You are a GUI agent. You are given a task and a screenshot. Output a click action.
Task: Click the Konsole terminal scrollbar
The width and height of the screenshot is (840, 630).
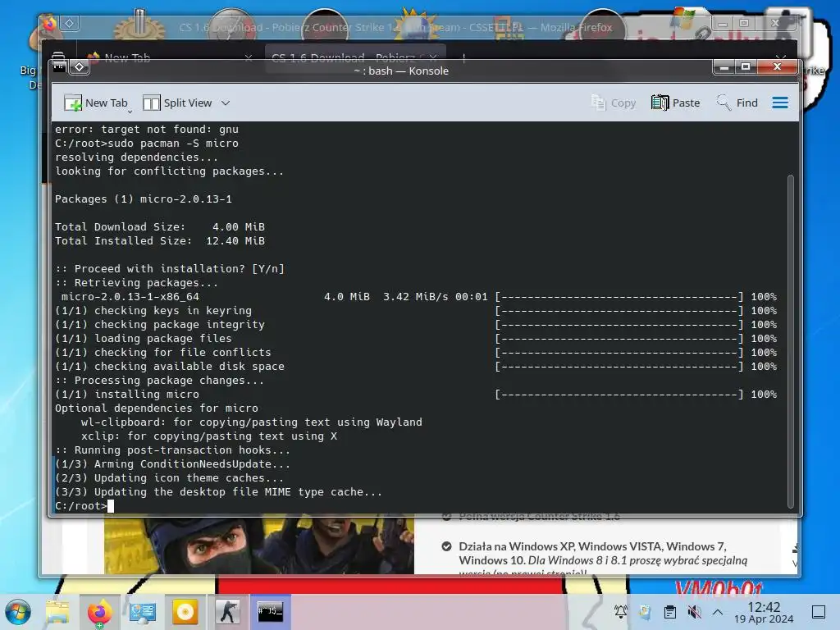(x=791, y=341)
